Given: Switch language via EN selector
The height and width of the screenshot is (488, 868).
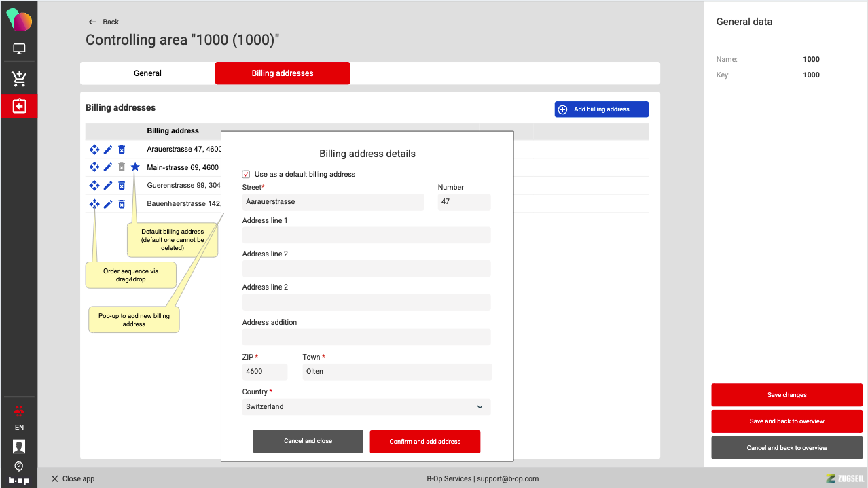Looking at the screenshot, I should tap(19, 428).
